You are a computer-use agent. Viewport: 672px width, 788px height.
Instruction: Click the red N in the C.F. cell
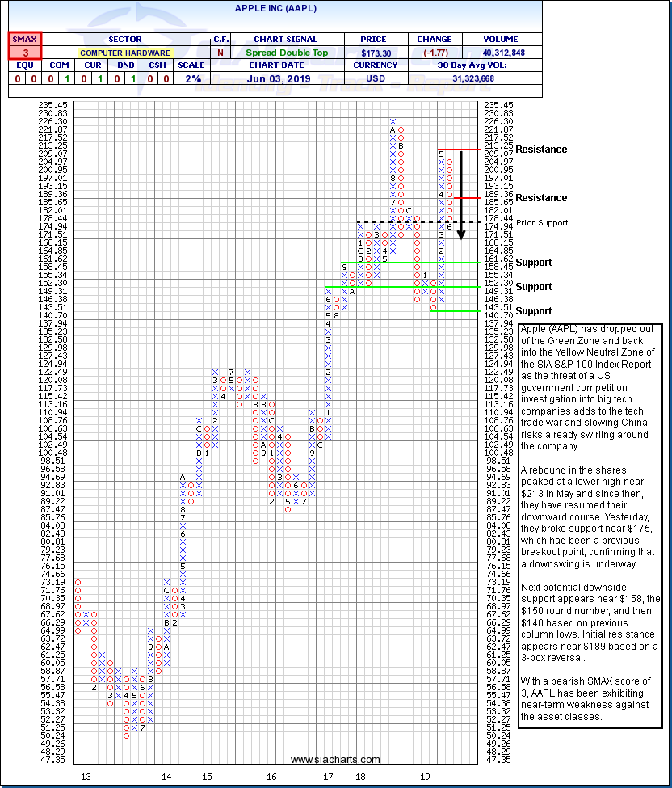pos(220,53)
